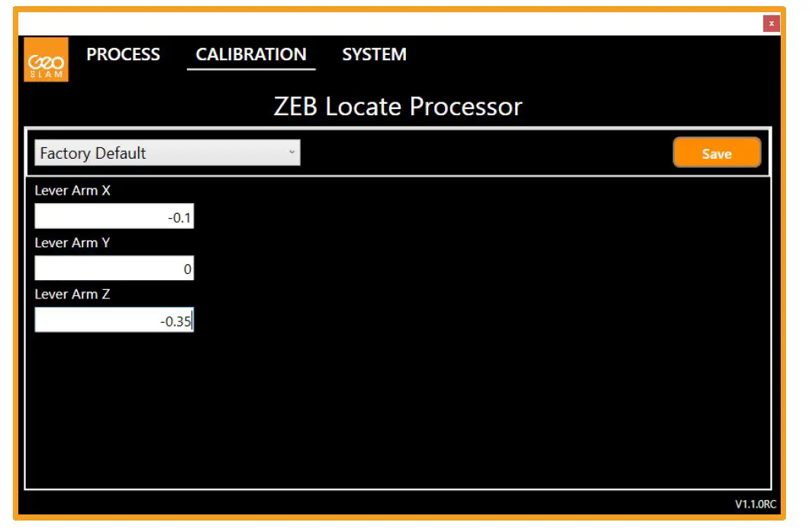
Task: Focus the Lever Arm Z input field
Action: pos(114,320)
